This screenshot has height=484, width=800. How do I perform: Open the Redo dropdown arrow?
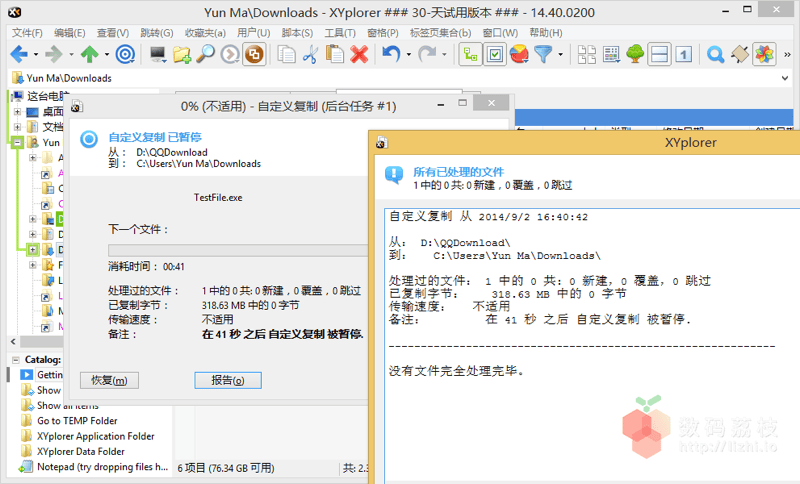point(444,54)
